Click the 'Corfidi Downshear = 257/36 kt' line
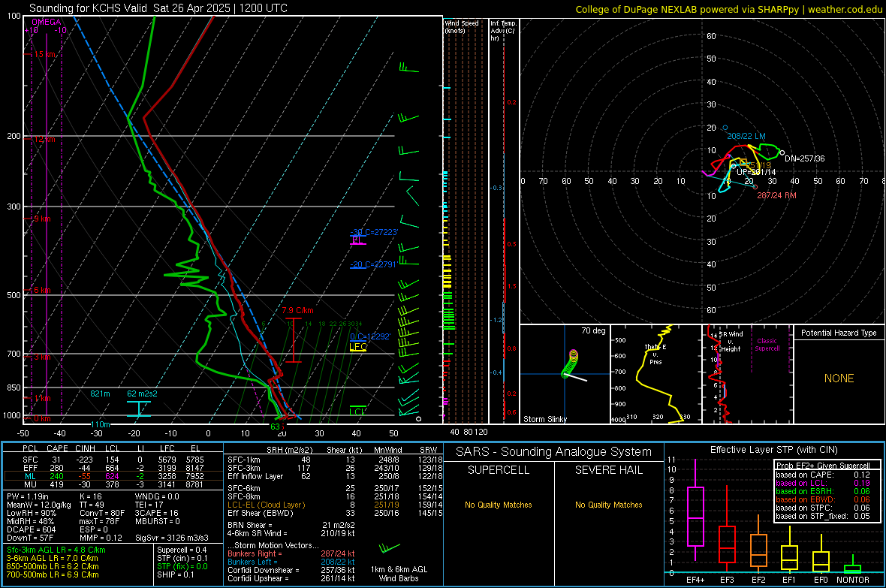886x588 pixels. coord(291,570)
